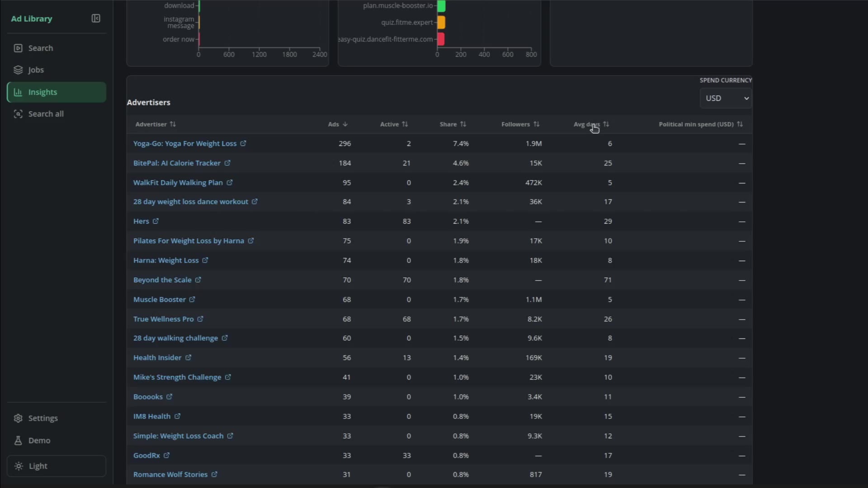This screenshot has width=868, height=488.
Task: Open Settings in the sidebar
Action: point(57,418)
